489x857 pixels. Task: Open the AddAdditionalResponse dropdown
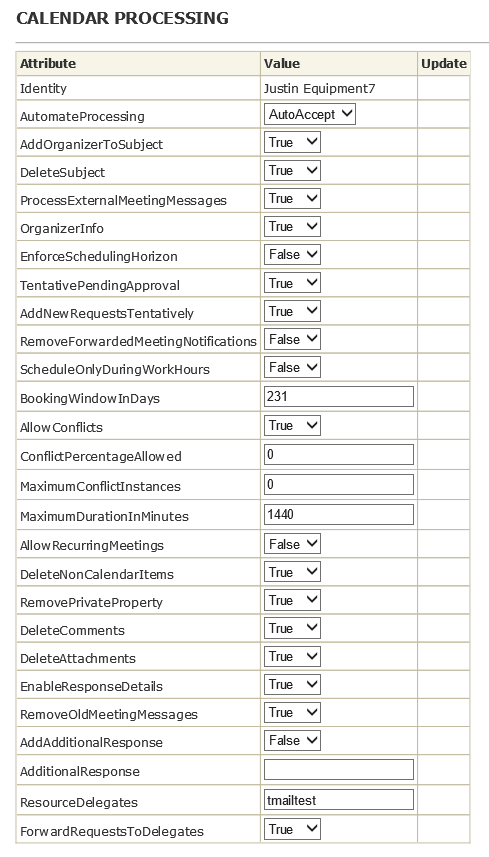pos(292,741)
